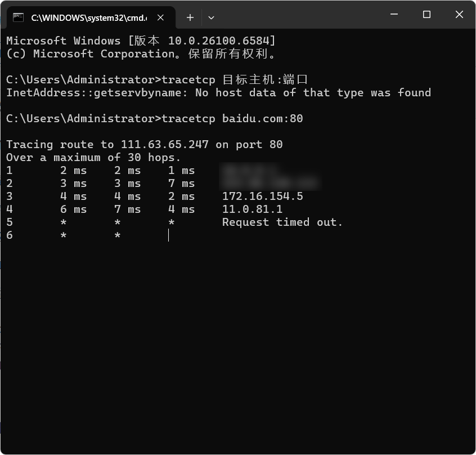Select the C:\WINDOWS\system32\cmd tab title
The image size is (476, 455).
pyautogui.click(x=89, y=17)
